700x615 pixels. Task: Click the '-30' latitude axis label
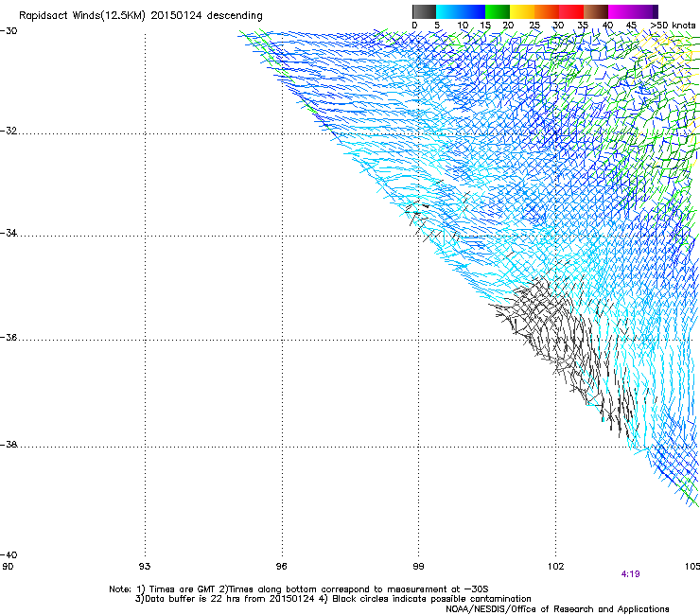9,31
